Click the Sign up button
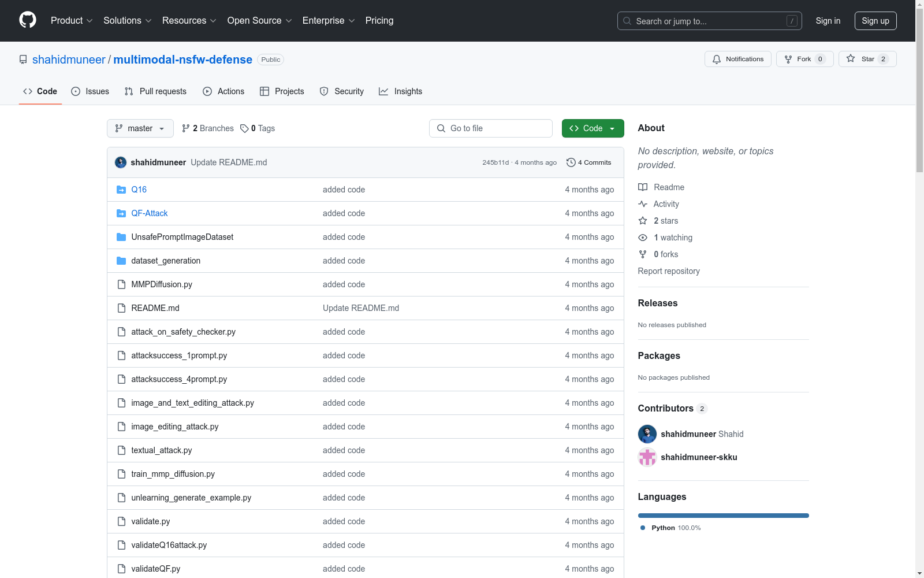Screen dimensions: 924x578 [x=875, y=21]
